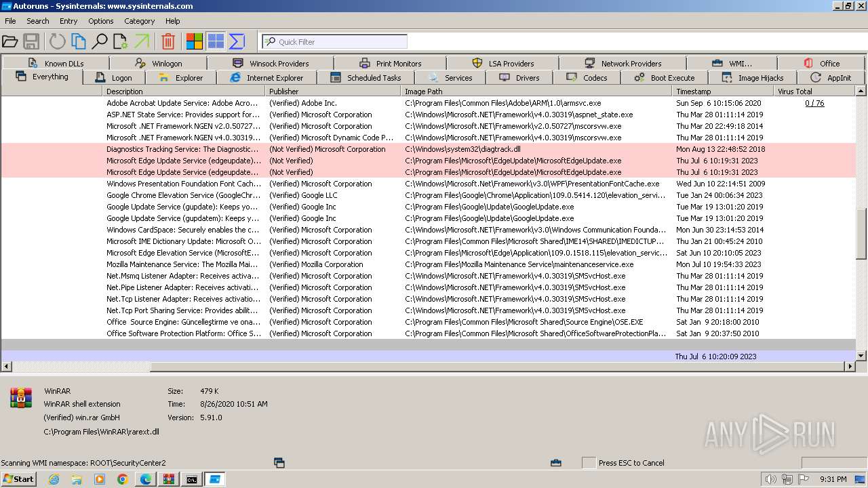The width and height of the screenshot is (868, 488).
Task: Switch to the Services tab
Action: tap(450, 78)
